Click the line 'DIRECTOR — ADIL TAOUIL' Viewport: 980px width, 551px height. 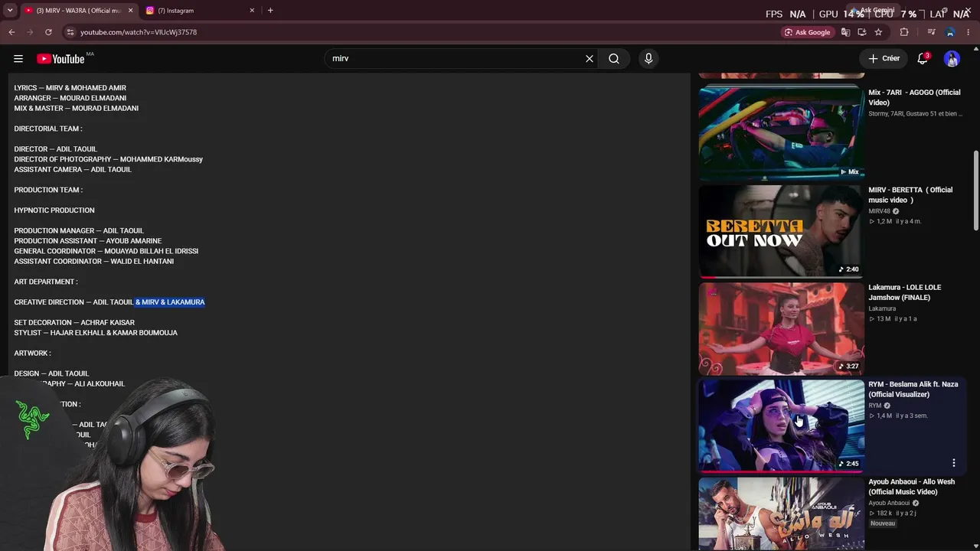55,149
